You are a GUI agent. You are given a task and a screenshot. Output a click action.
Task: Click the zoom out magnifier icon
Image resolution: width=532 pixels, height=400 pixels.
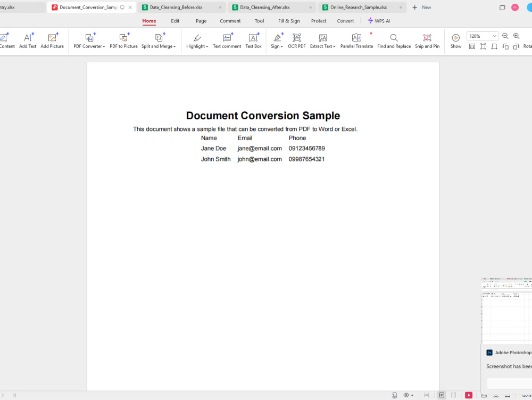pyautogui.click(x=505, y=36)
